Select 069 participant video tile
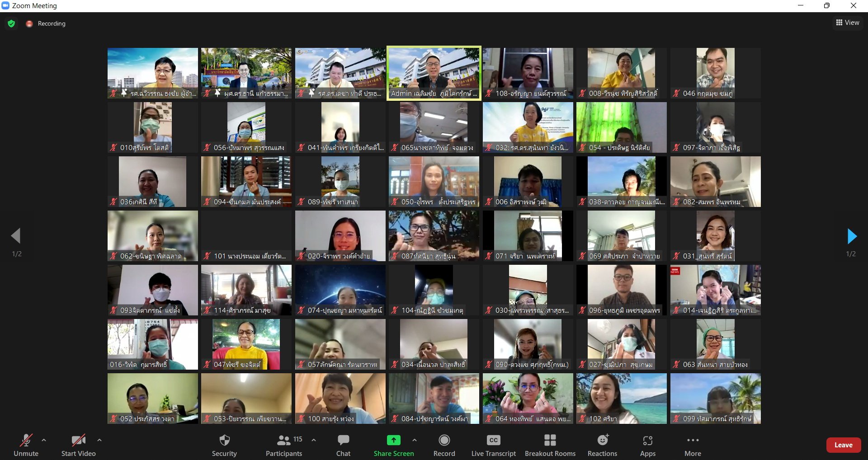This screenshot has height=460, width=868. (622, 236)
